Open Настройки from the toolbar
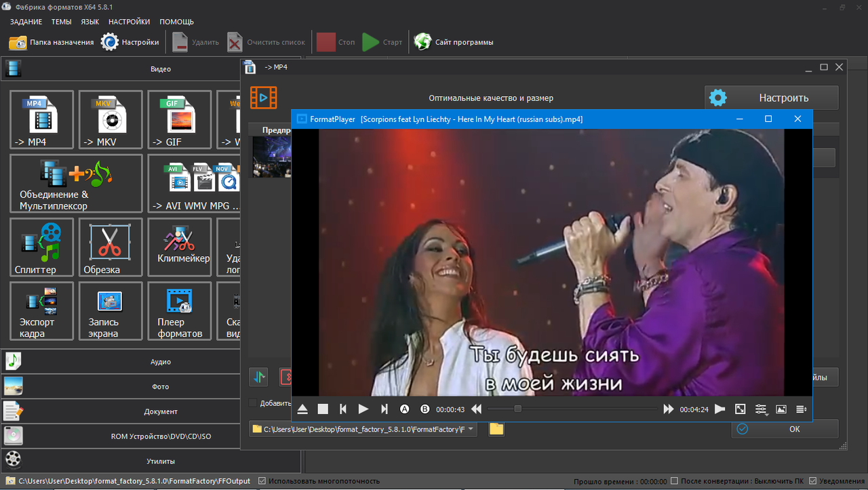 (x=130, y=42)
